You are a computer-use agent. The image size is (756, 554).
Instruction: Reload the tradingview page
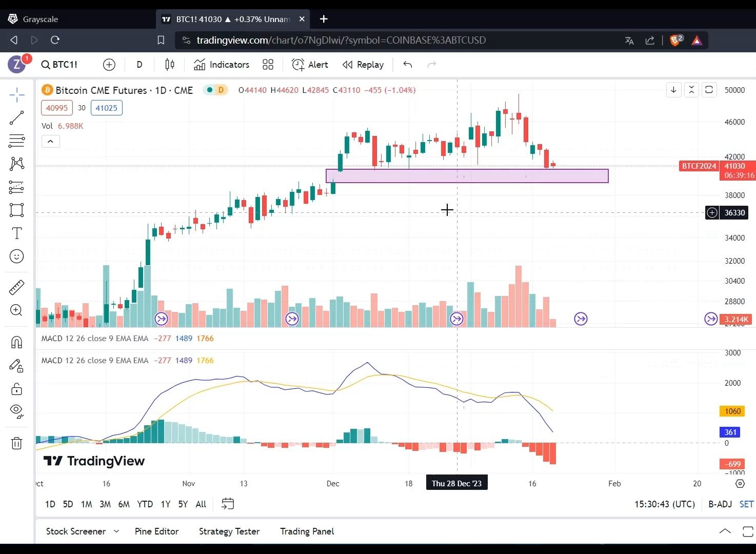[55, 40]
